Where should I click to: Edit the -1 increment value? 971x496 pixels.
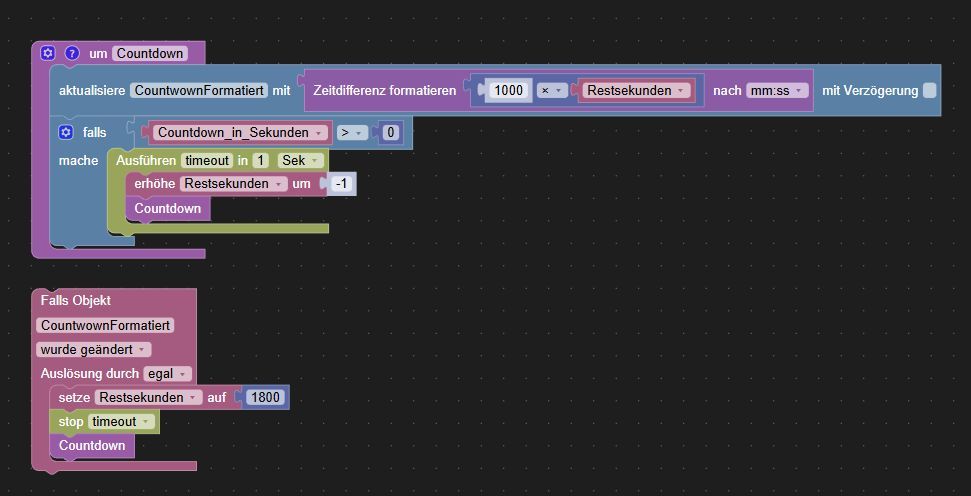(341, 184)
